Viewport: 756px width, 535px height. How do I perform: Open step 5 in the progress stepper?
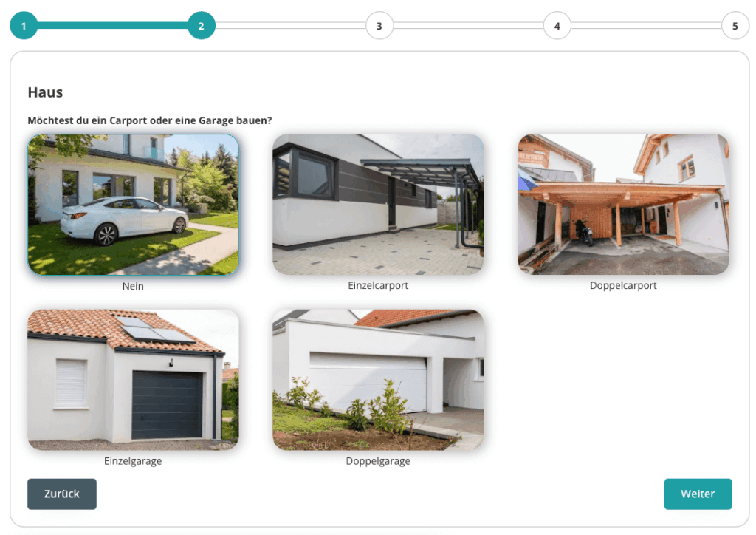coord(735,26)
